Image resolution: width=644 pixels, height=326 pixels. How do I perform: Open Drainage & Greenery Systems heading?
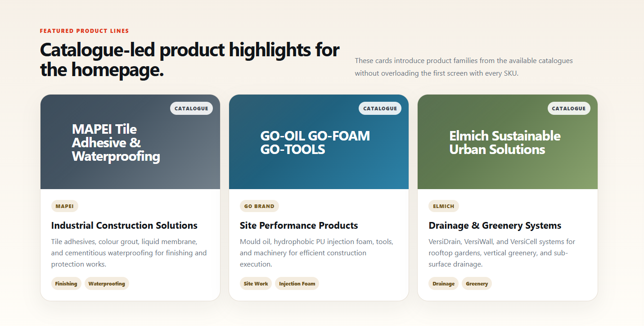495,226
